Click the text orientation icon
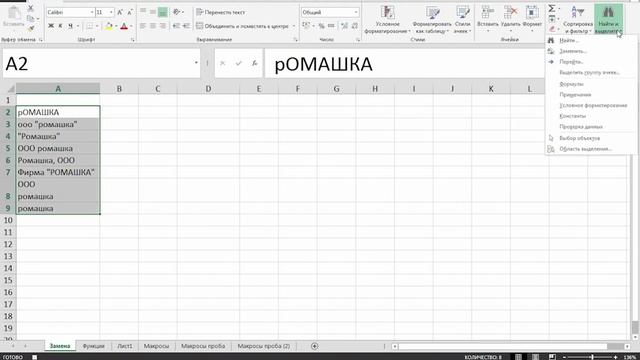Image resolution: width=640 pixels, height=360 pixels. click(x=176, y=12)
